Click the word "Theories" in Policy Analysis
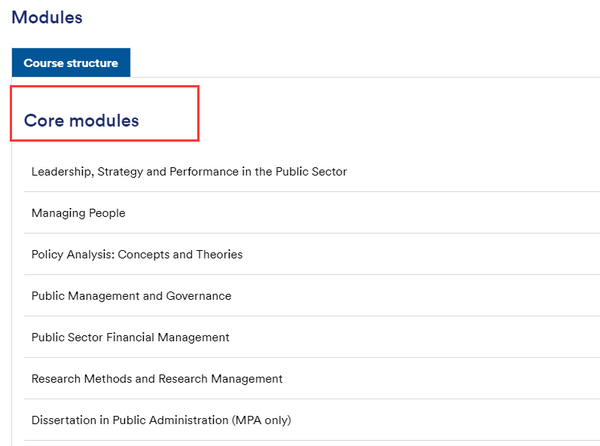600x446 pixels. (219, 254)
